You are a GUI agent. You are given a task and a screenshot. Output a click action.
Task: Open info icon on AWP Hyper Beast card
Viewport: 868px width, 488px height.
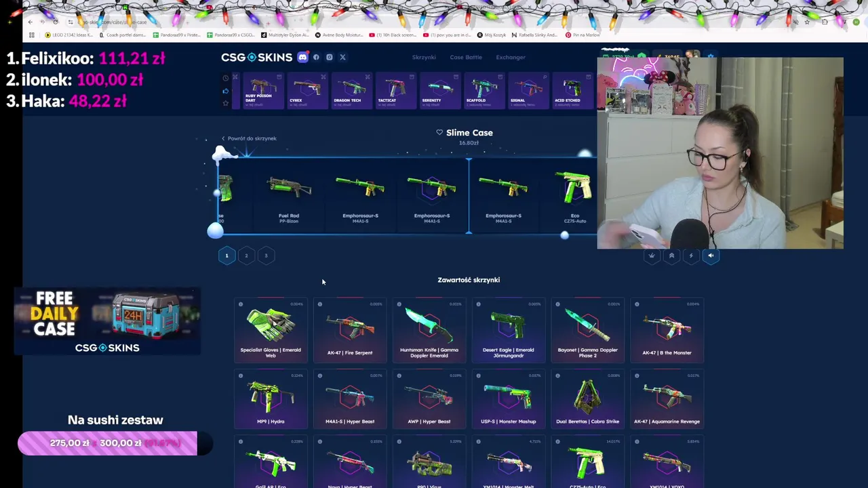coord(399,375)
